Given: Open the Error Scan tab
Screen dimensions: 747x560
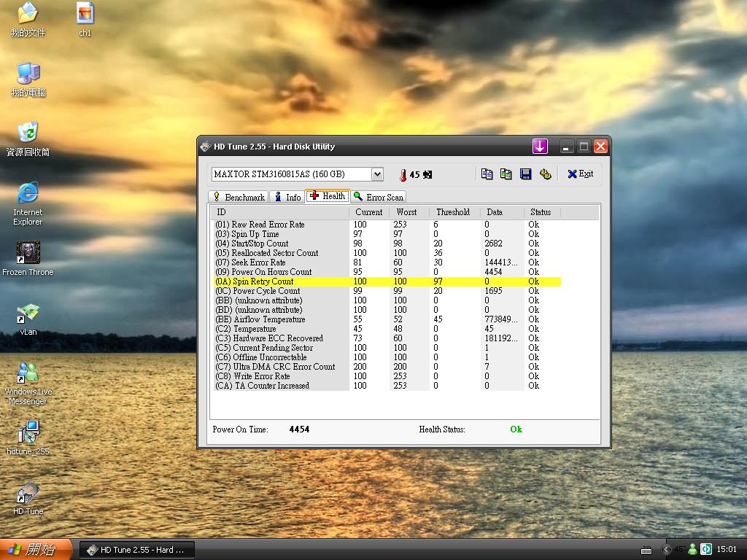Looking at the screenshot, I should 377,197.
